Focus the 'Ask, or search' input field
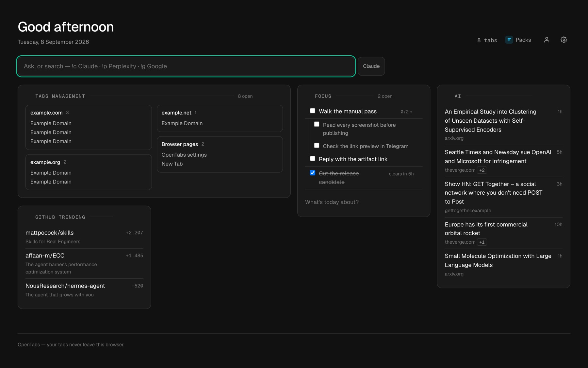Screen dimensions: 588x368 [186, 66]
